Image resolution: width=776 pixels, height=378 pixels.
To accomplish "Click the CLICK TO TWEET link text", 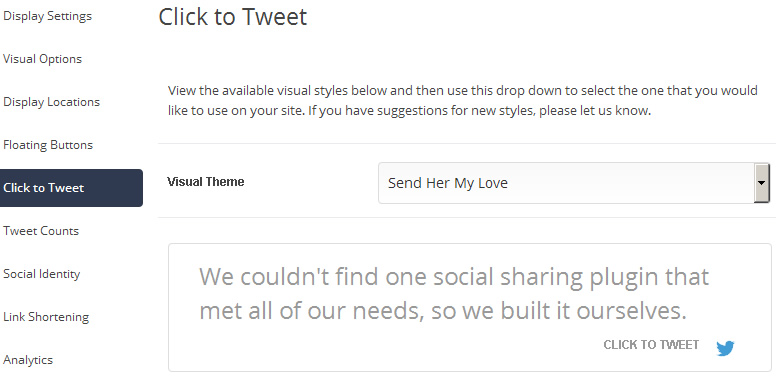I will pos(651,345).
